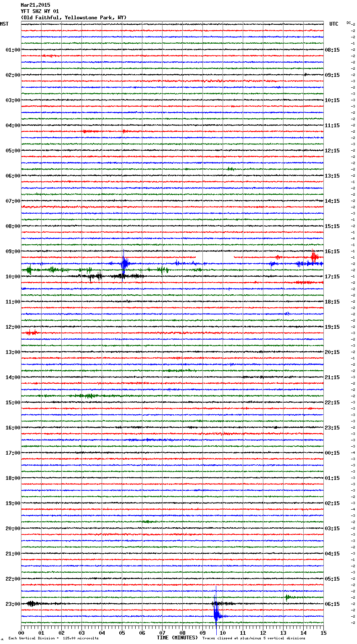This screenshot has height=644, width=357.
Task: Click the 16:15 UTC time label
Action: click(x=332, y=251)
